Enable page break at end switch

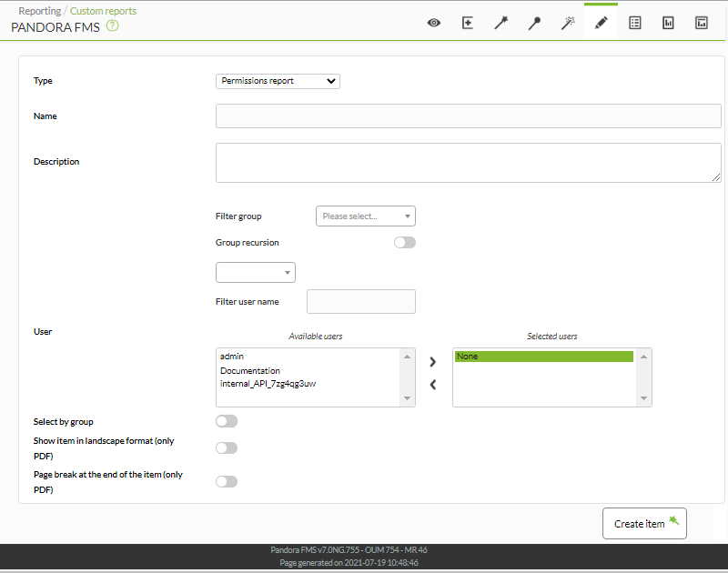pos(227,482)
